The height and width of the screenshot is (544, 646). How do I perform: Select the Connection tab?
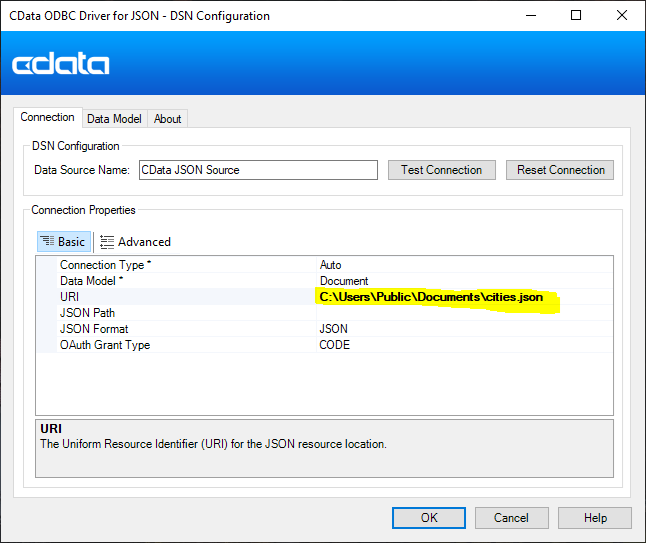click(x=47, y=117)
